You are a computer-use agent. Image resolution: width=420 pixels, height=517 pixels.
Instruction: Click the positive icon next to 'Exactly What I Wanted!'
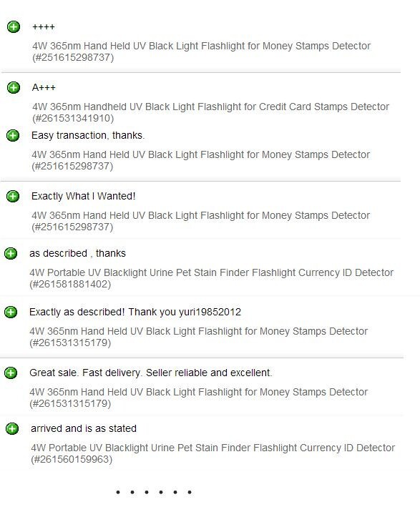13,196
